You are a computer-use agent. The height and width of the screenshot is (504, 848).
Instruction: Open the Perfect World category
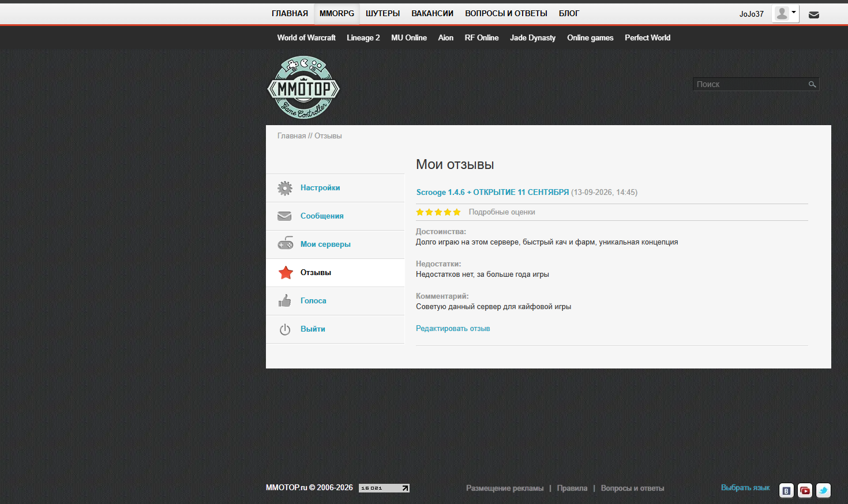(648, 37)
